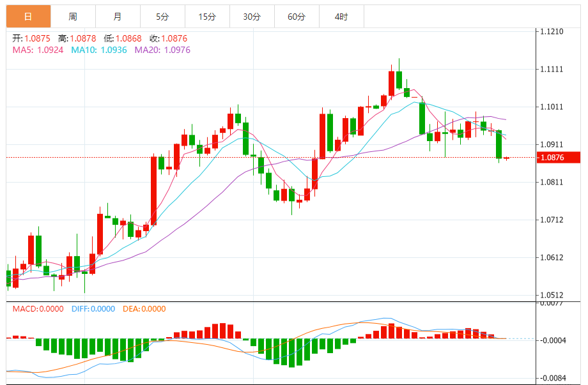
Task: Click the 1.0612 price axis label
Action: click(x=552, y=257)
